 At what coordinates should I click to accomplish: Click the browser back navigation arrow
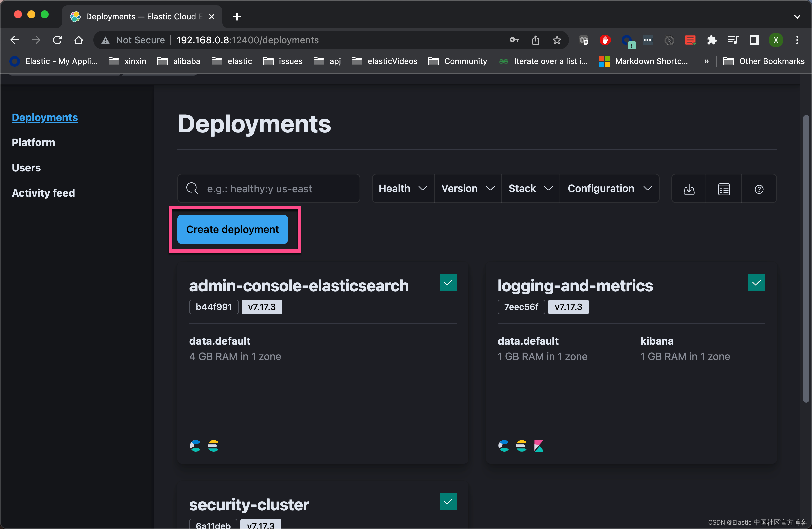point(14,40)
